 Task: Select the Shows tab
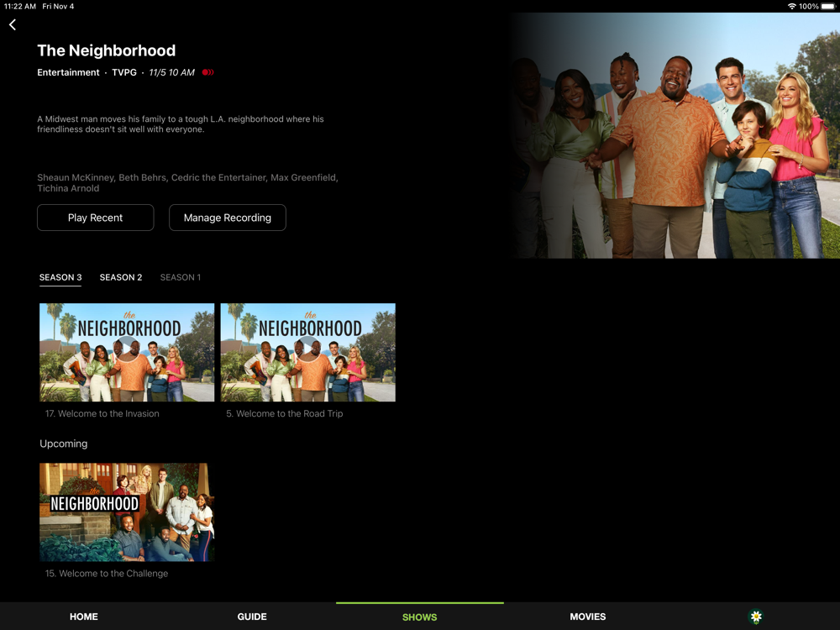tap(419, 617)
